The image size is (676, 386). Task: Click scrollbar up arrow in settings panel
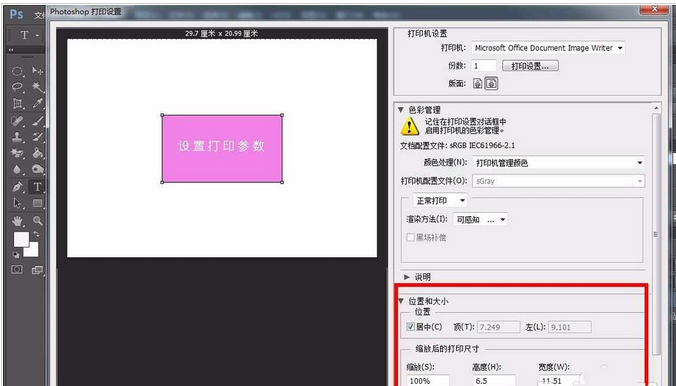pyautogui.click(x=656, y=108)
